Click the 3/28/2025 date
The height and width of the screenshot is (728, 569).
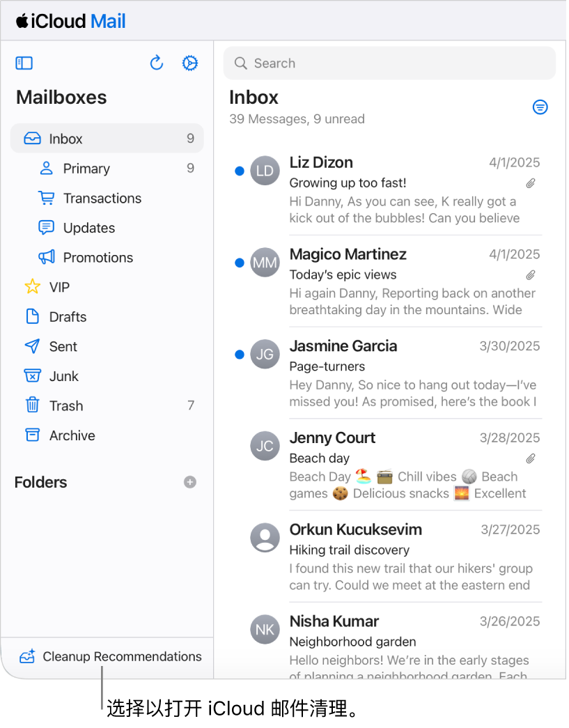[x=510, y=437]
